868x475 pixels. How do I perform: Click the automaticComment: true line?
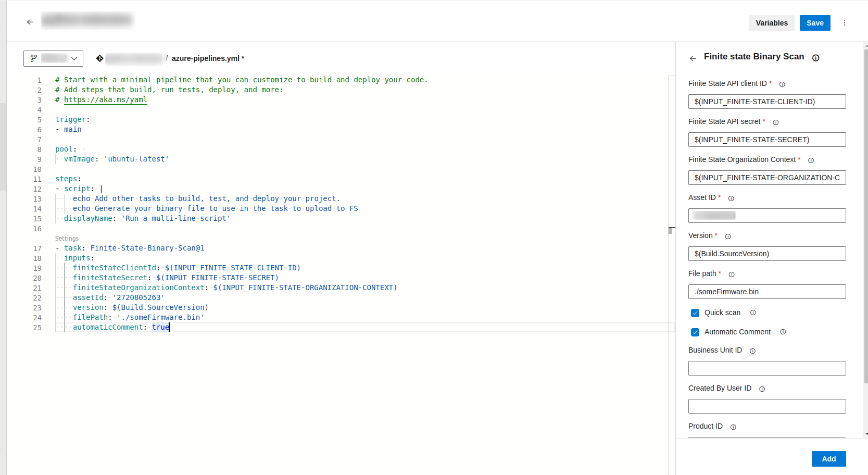[121, 327]
